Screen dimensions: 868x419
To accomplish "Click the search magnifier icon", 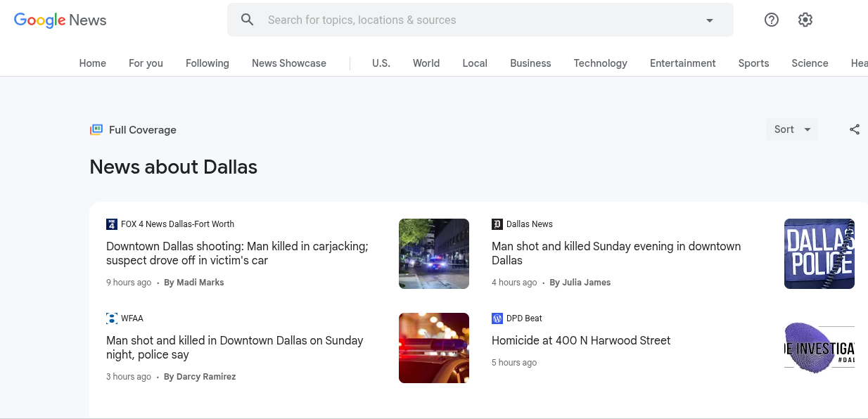I will 247,20.
